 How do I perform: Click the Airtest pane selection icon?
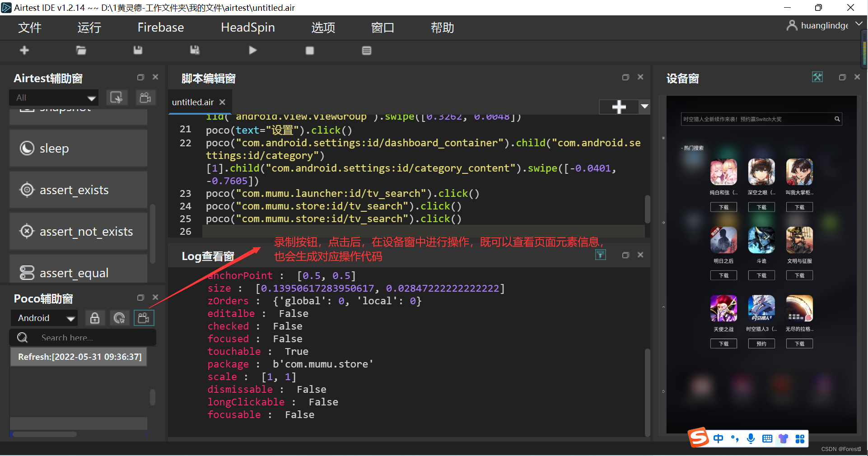117,98
